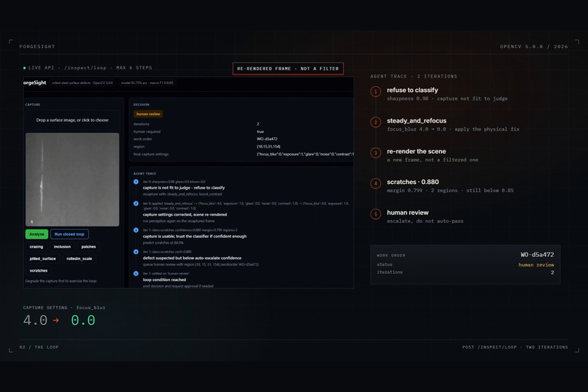Click orange circle 1 beside refuse to classify
Viewport: 588px width, 392px height.
pyautogui.click(x=376, y=91)
